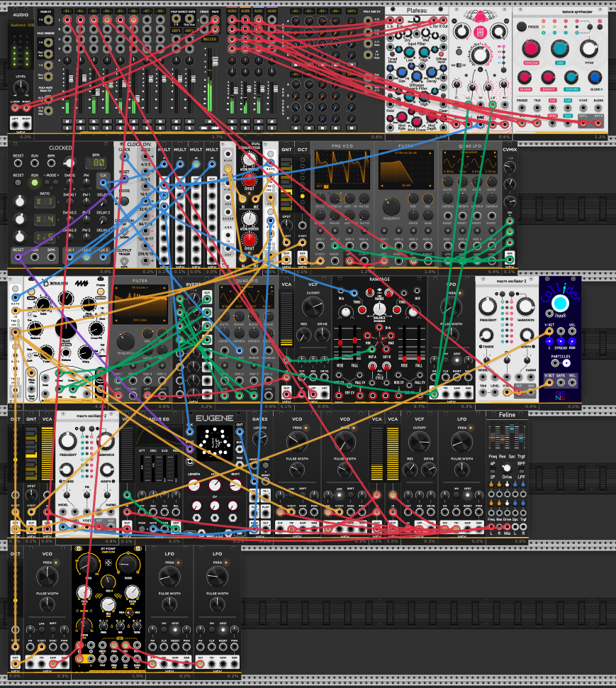The width and height of the screenshot is (616, 688).
Task: Toggle OFST button on rightmost bottom LFO
Action: 223,630
